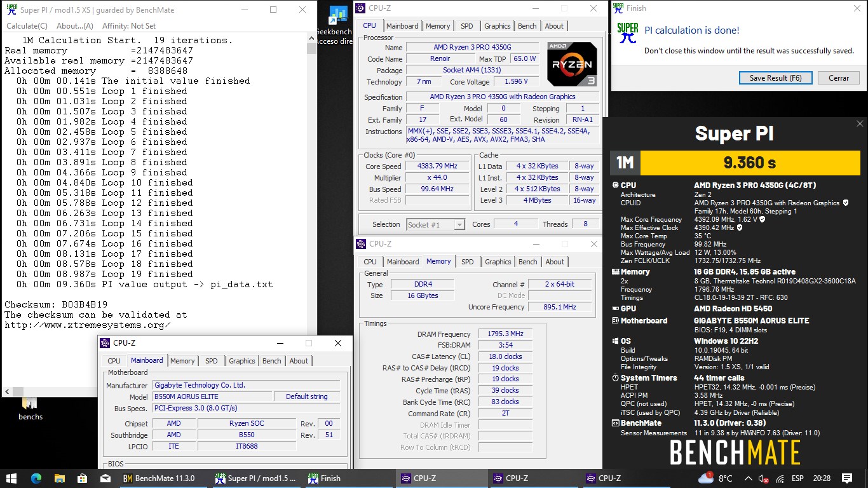Viewport: 868px width, 488px height.
Task: Click the BenchMate logo at the bottom
Action: coord(735,452)
